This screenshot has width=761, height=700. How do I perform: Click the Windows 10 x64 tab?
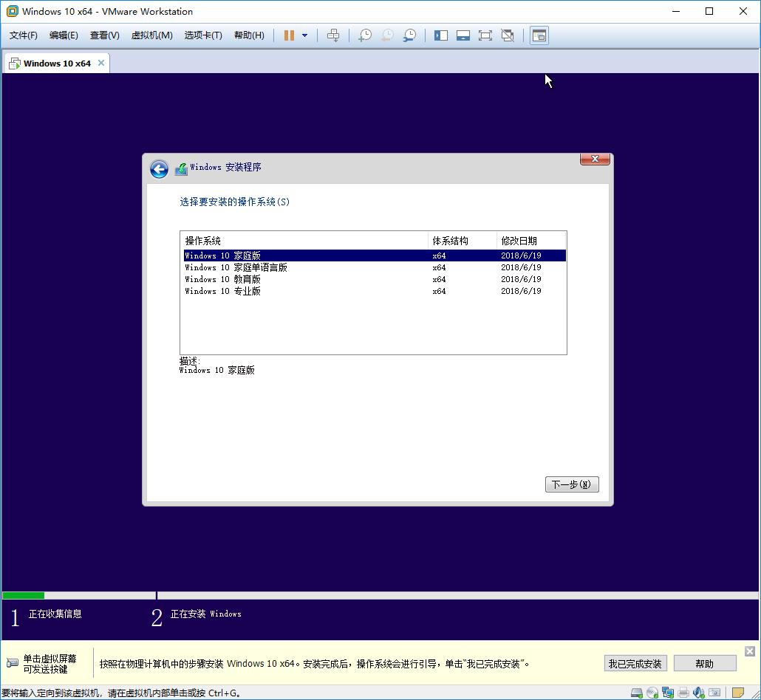[x=53, y=63]
